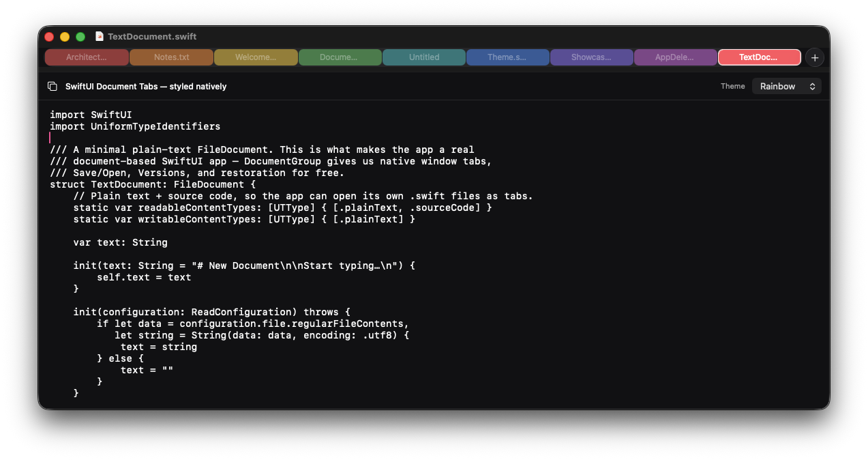Click the 'self.text = text' line

tap(144, 277)
